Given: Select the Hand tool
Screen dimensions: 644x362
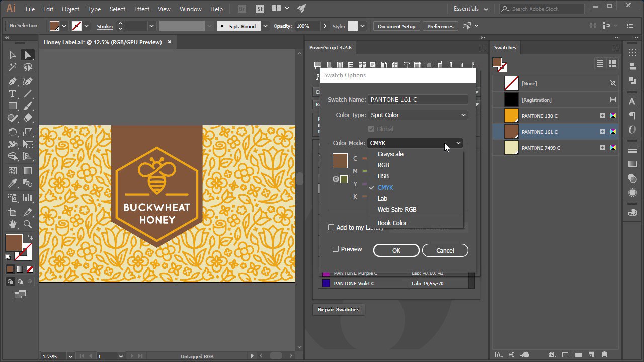Looking at the screenshot, I should tap(13, 225).
